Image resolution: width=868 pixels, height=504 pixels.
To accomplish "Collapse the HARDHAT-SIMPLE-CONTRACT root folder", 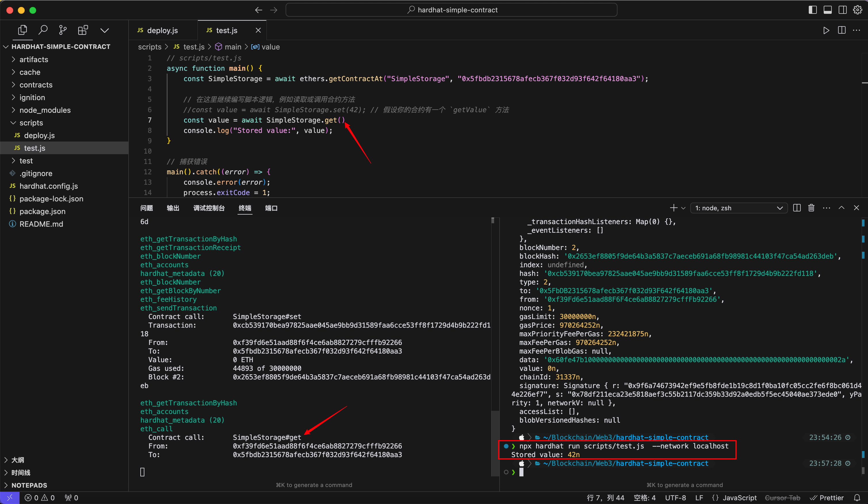I will 61,47.
